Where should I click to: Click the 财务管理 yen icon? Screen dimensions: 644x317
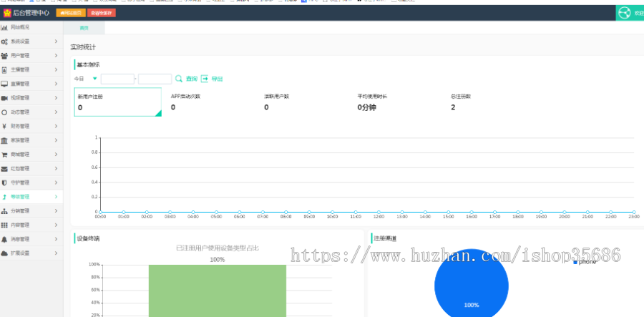pyautogui.click(x=4, y=126)
